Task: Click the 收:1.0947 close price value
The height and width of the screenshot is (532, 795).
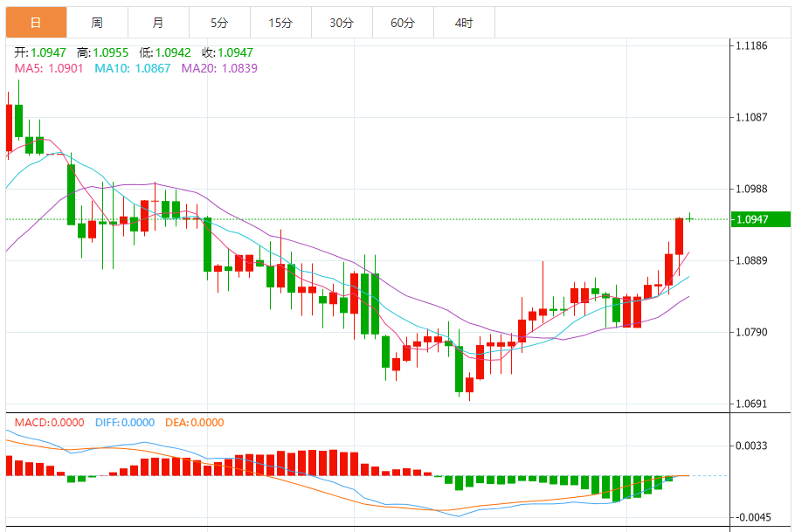Action: pos(228,52)
